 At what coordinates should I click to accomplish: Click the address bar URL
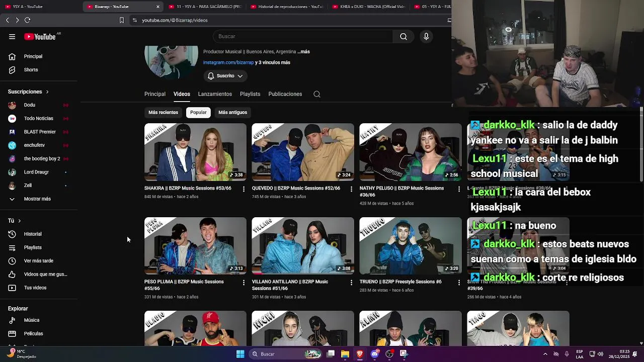[x=175, y=20]
